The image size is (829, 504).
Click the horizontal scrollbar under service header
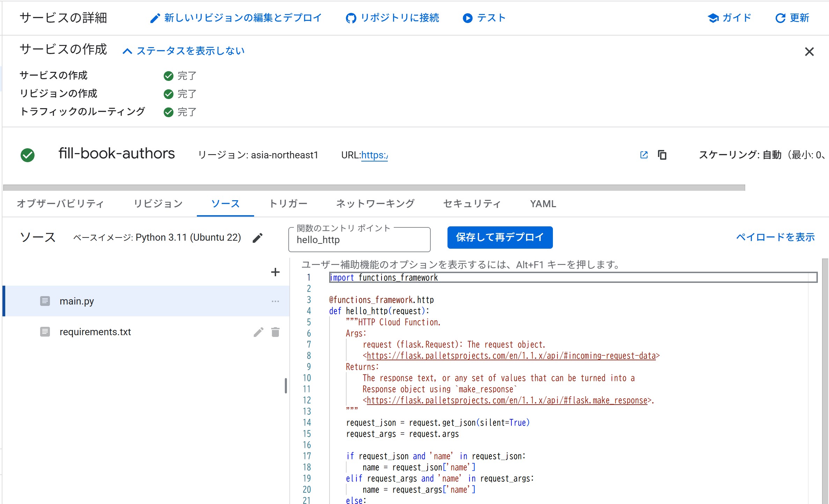click(x=373, y=188)
